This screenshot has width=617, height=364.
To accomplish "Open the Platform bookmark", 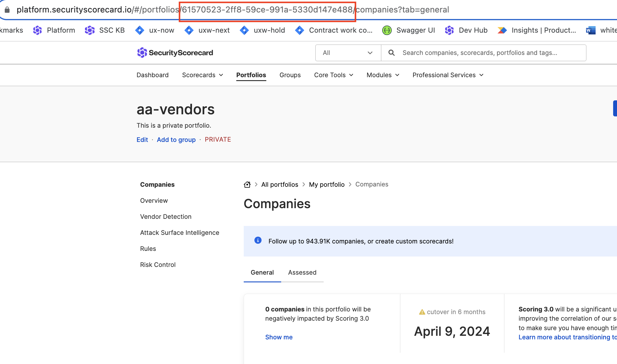I will [61, 30].
